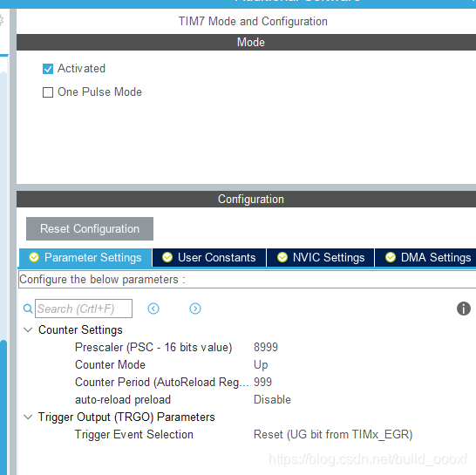Screen dimensions: 476x475
Task: Select the Prescaler value 8999
Action: pos(266,347)
